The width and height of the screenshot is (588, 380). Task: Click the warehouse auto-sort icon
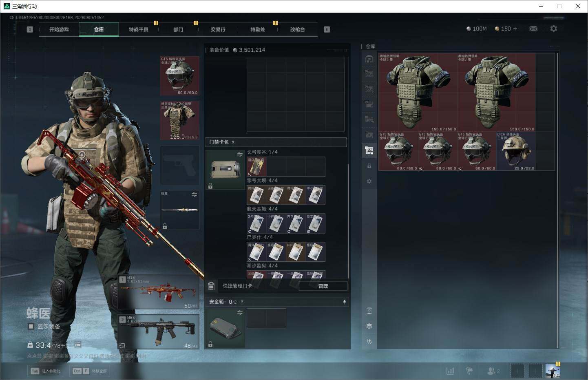369,341
